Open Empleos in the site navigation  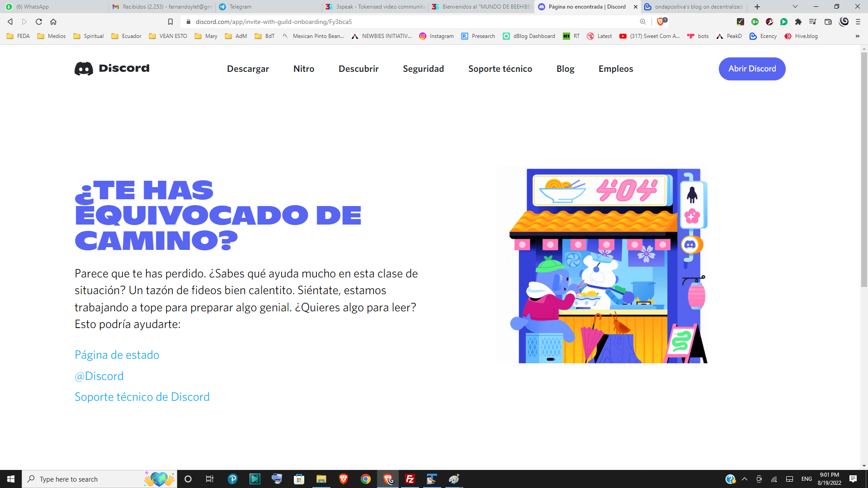616,69
